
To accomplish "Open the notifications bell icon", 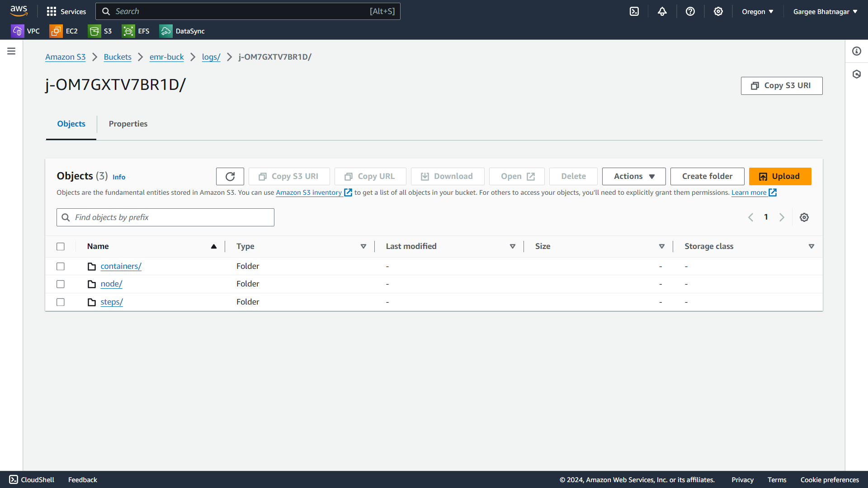I will coord(662,11).
